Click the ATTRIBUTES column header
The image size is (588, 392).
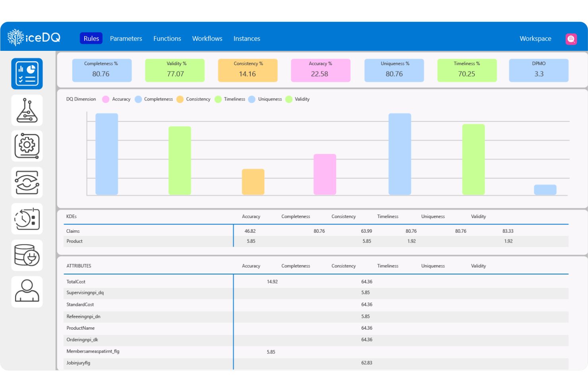79,266
